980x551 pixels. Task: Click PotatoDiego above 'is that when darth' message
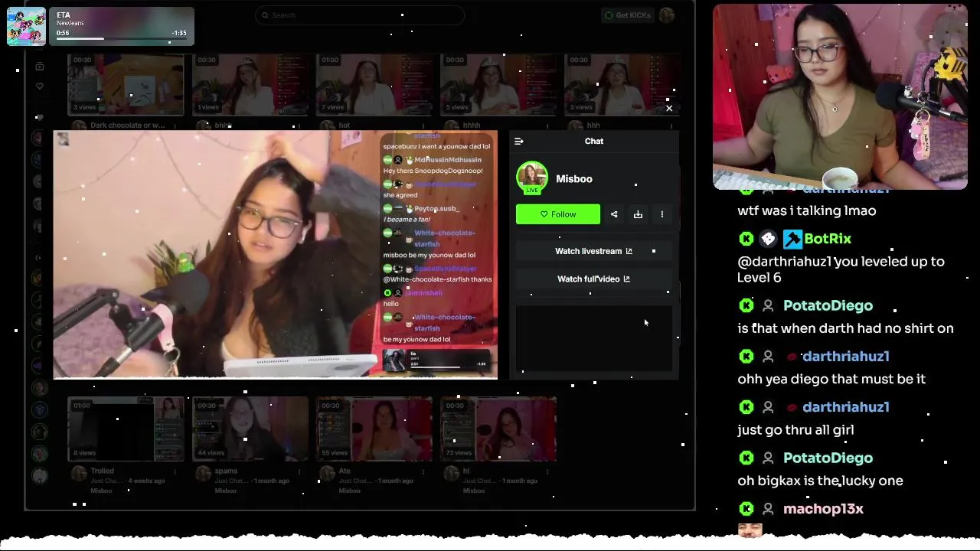828,305
